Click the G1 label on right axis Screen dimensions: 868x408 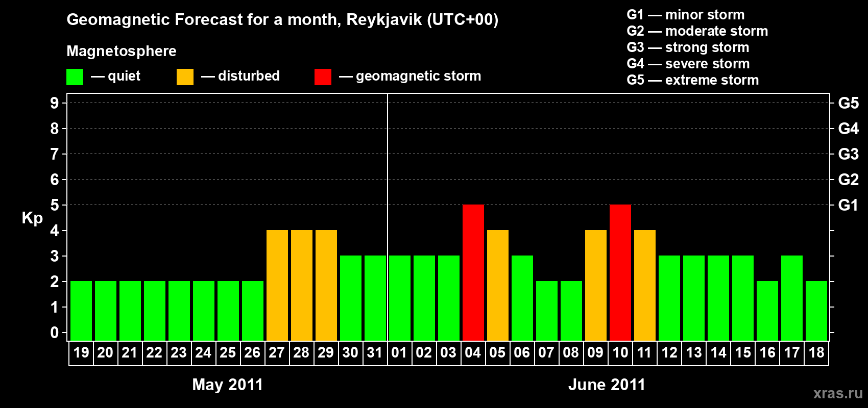click(x=849, y=205)
